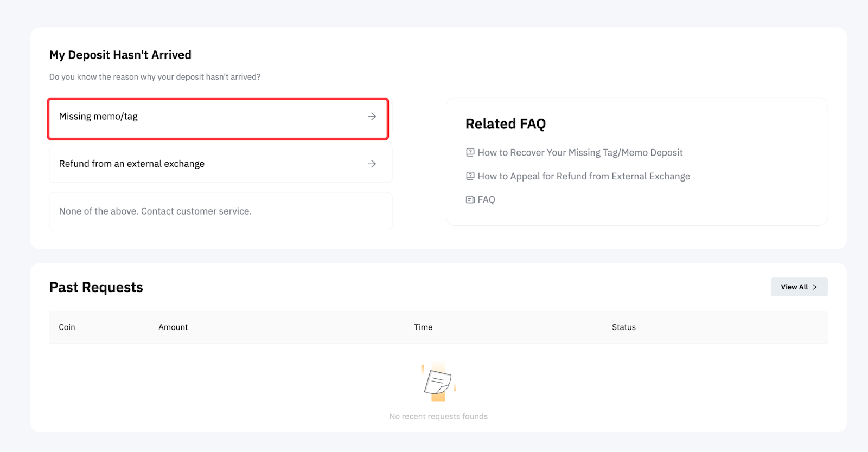Click the Status column header
Image resolution: width=868 pixels, height=452 pixels.
click(623, 327)
